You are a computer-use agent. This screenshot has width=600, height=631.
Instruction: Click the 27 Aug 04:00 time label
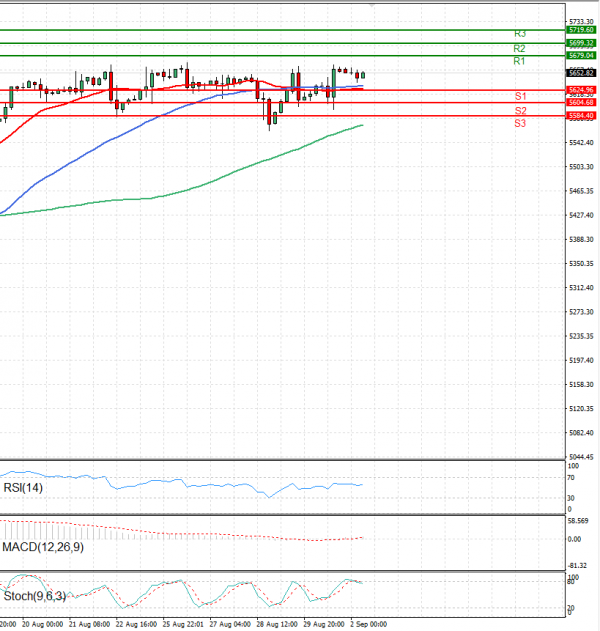point(230,625)
